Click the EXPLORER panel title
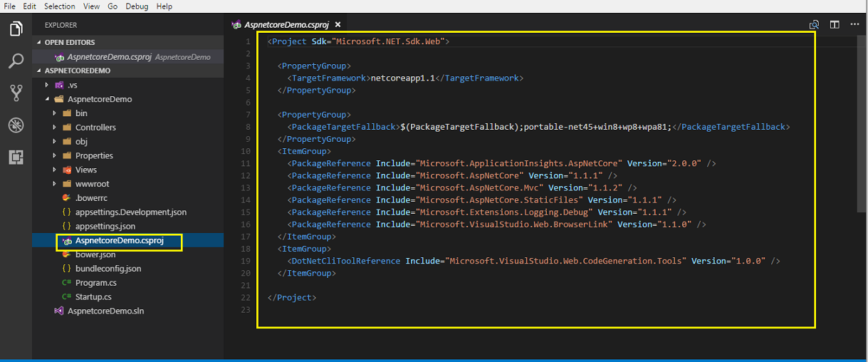 click(x=61, y=25)
